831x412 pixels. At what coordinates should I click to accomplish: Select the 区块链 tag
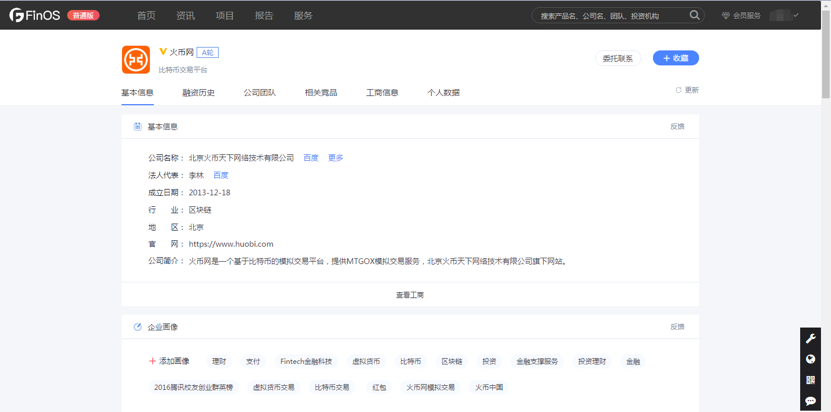point(452,362)
